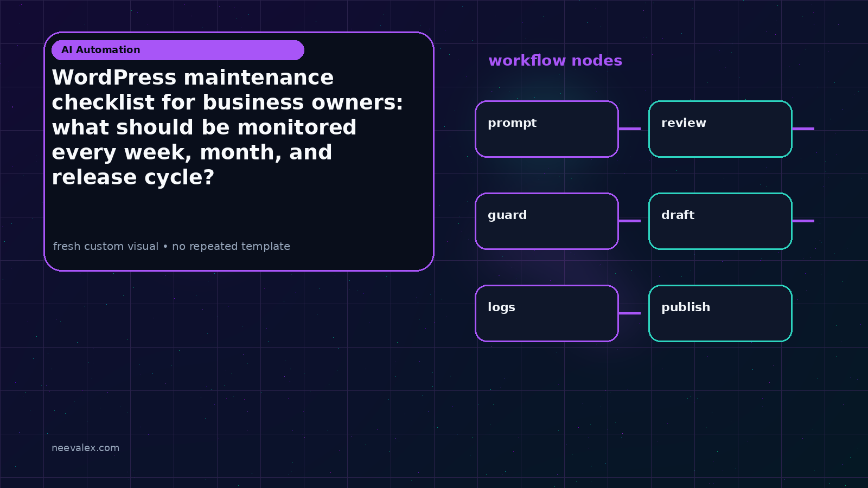Select the WordPress maintenance checklist headline

[x=227, y=127]
